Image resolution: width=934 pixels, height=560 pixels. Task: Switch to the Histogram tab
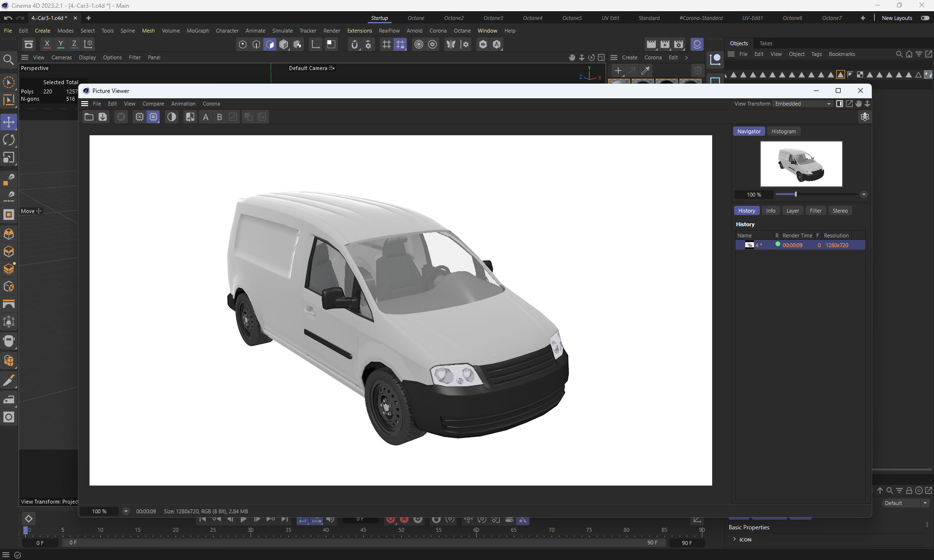(x=783, y=131)
